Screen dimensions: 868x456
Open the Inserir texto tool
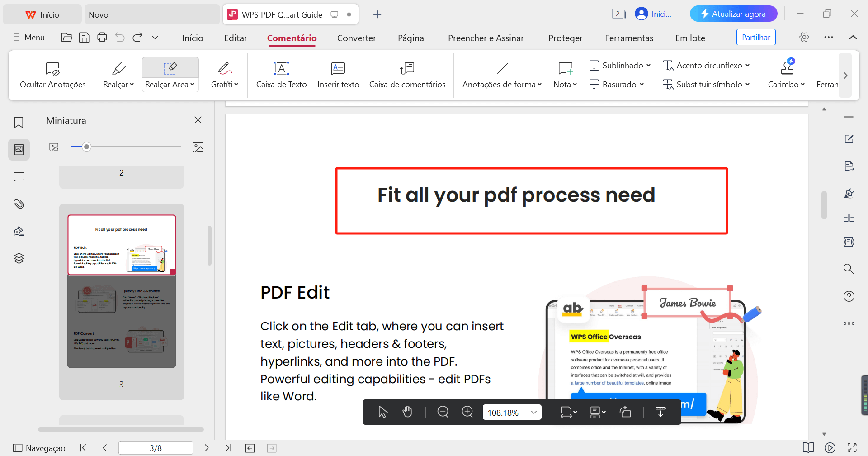338,75
